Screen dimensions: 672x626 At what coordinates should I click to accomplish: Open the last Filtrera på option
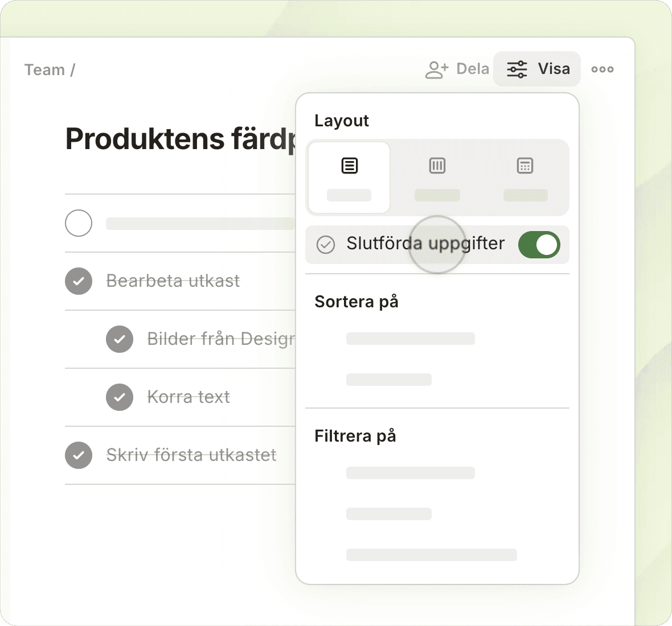[x=431, y=555]
